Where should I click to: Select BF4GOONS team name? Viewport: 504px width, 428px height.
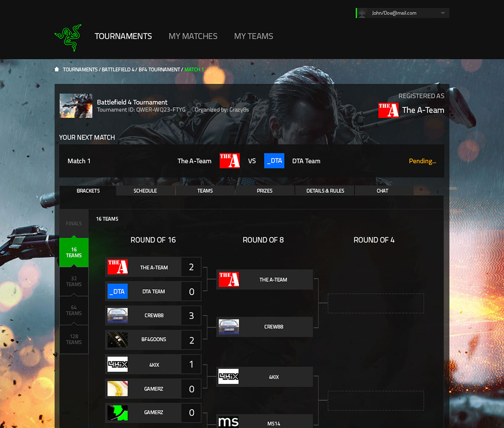[154, 339]
